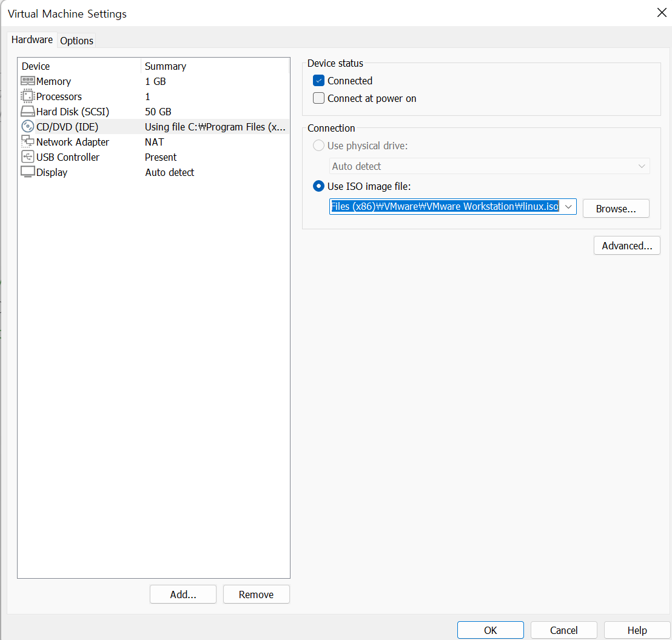The width and height of the screenshot is (672, 640).
Task: Enable Connect at power on
Action: click(318, 98)
